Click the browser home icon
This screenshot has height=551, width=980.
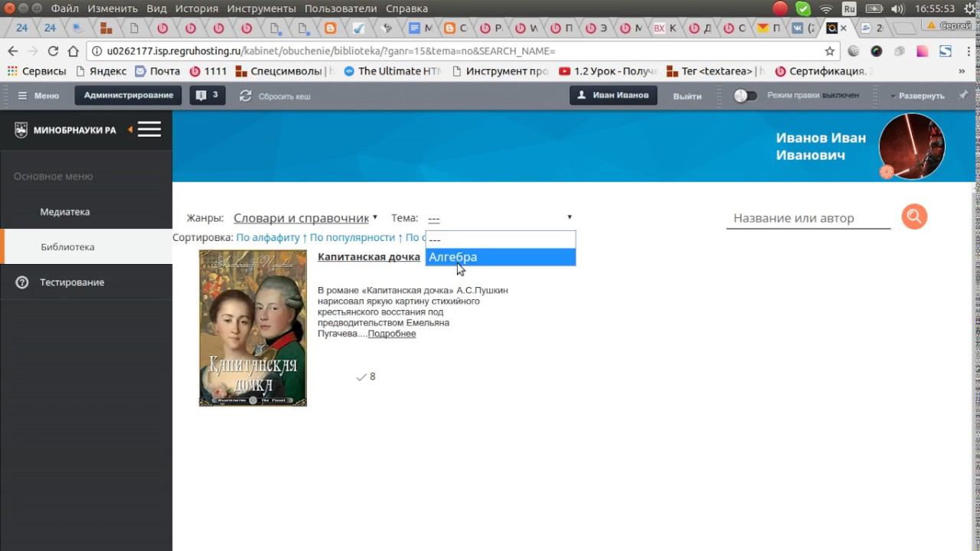73,51
